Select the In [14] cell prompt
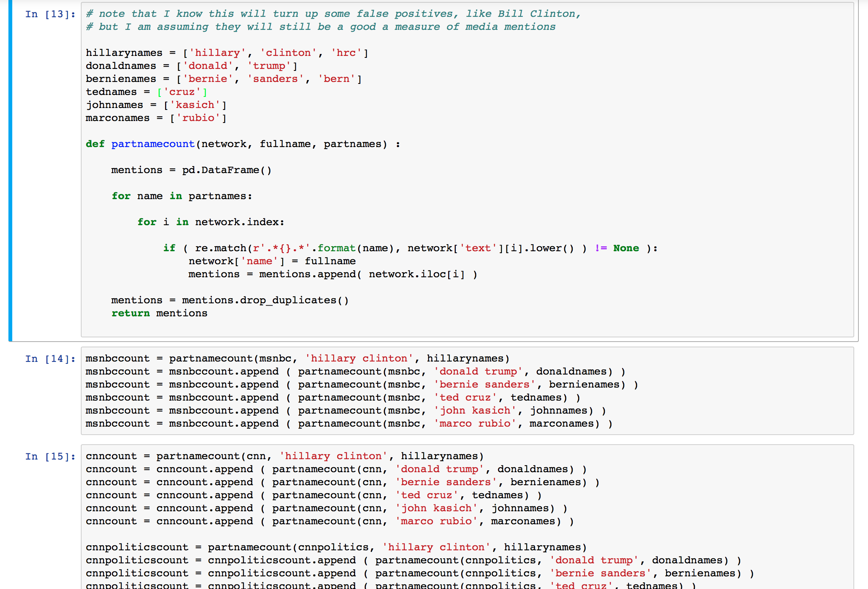 click(x=50, y=359)
